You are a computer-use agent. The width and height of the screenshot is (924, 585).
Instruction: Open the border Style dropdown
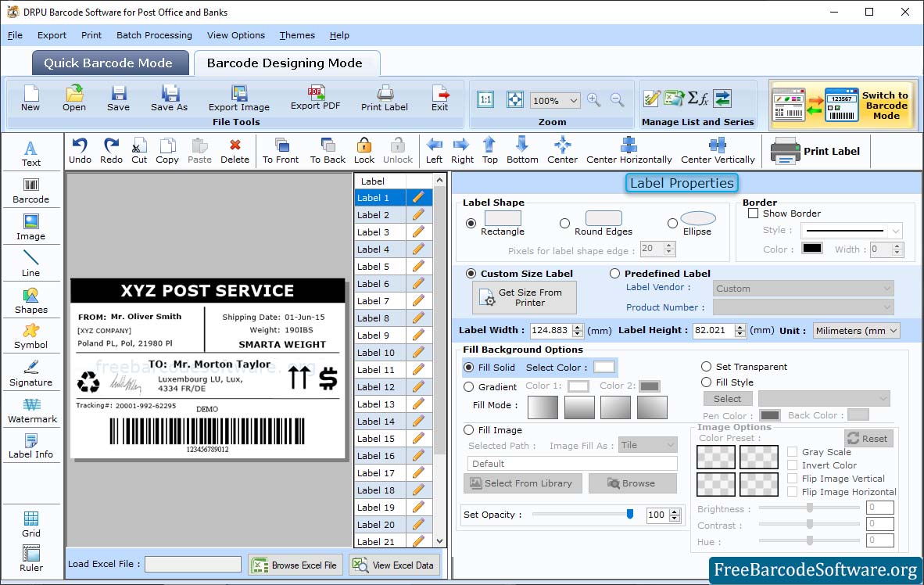[851, 231]
